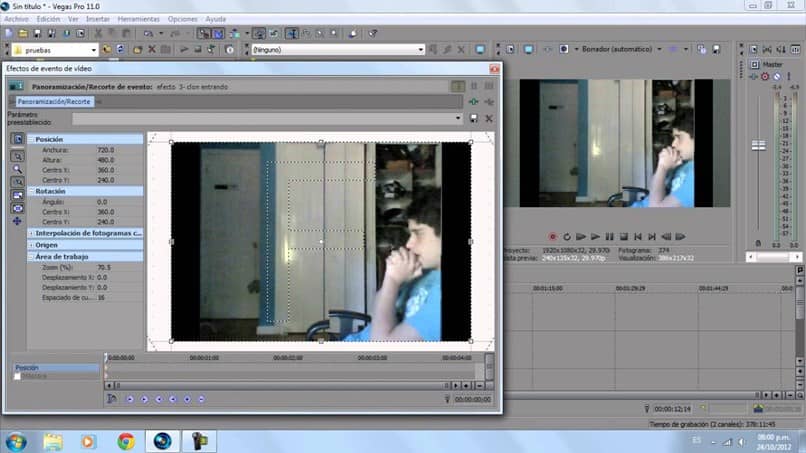Image resolution: width=806 pixels, height=453 pixels.
Task: Click the green Plug-in chain icon
Action: point(473,102)
